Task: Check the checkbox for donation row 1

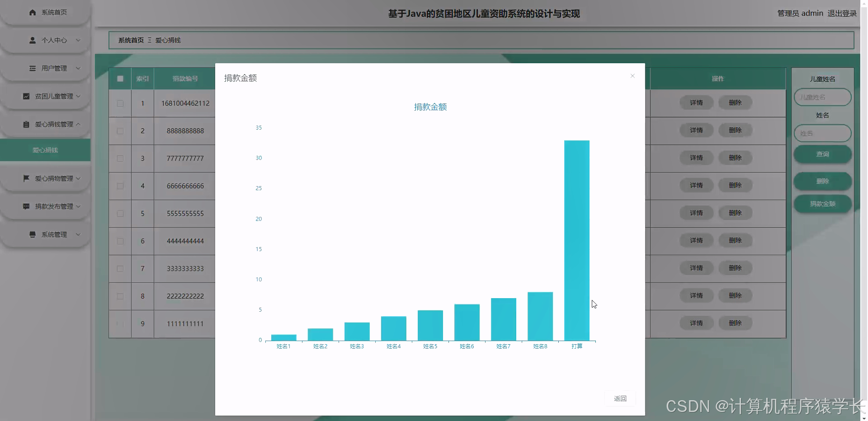Action: 120,103
